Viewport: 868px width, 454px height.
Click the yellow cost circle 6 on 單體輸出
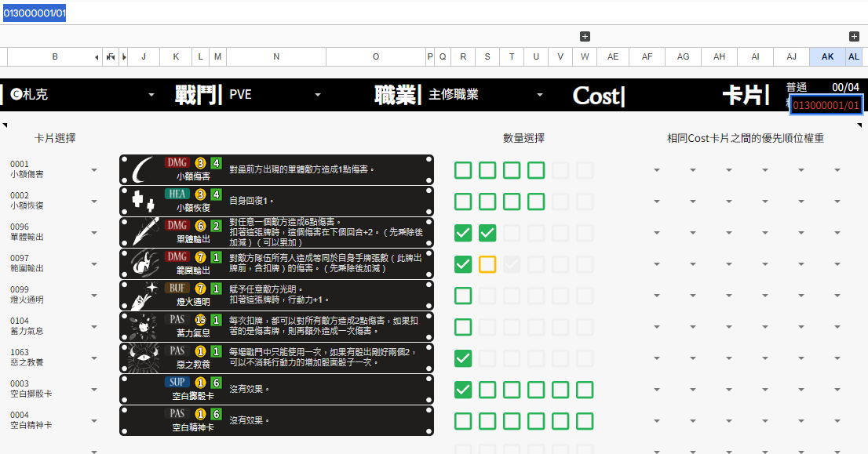coord(200,226)
